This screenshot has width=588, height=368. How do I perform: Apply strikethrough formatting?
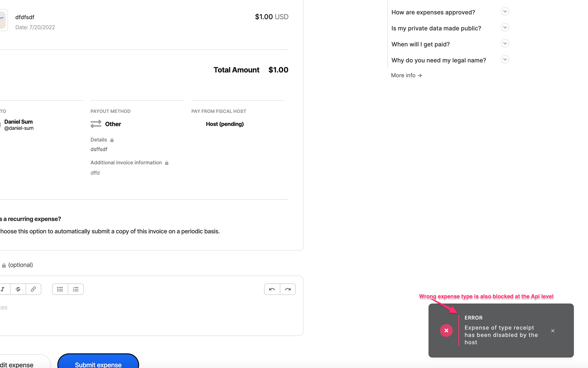point(18,289)
